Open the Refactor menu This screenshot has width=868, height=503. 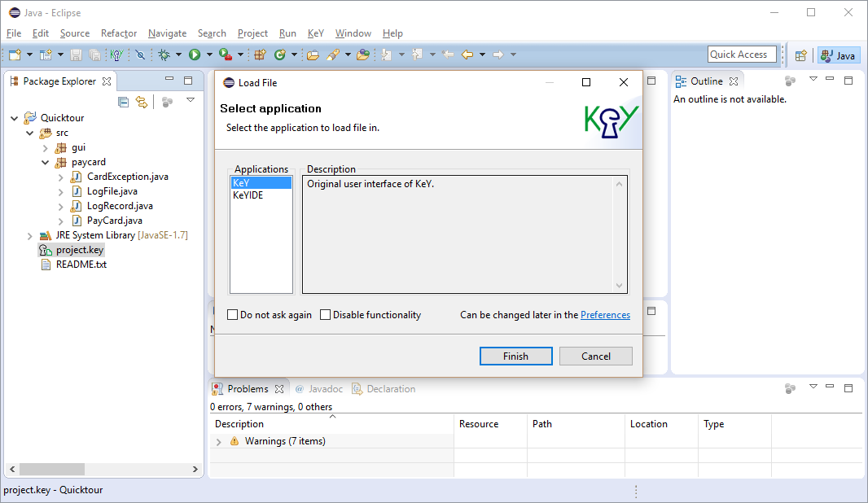point(118,33)
